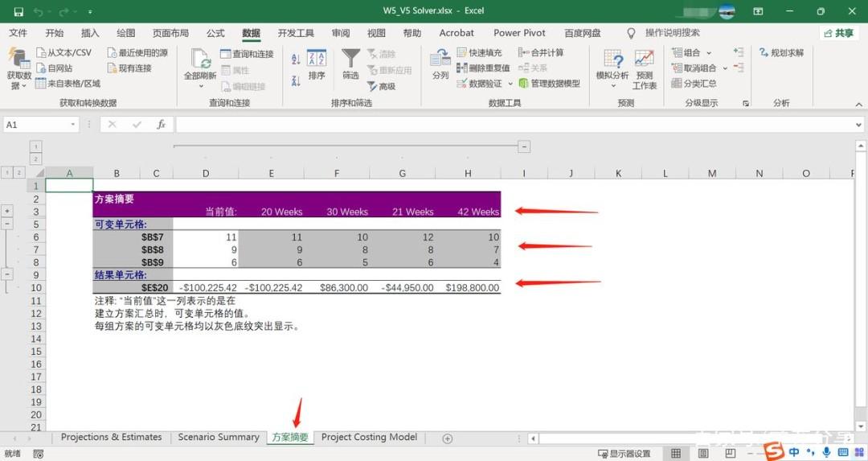This screenshot has height=461, width=868.
Task: Open the Forecast Sheet icon
Action: tap(645, 58)
